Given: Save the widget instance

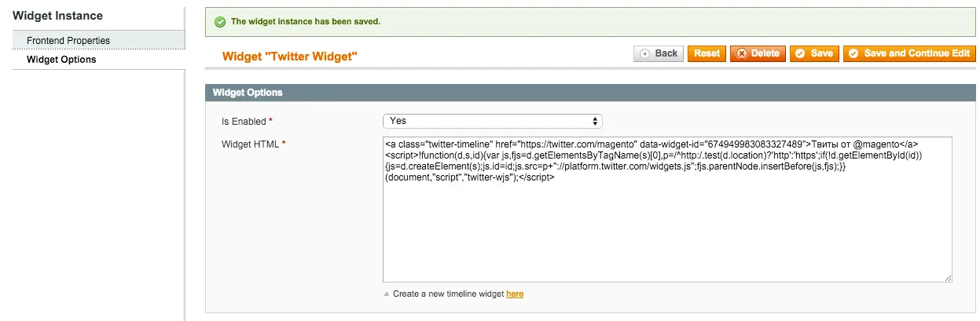Looking at the screenshot, I should [x=813, y=53].
